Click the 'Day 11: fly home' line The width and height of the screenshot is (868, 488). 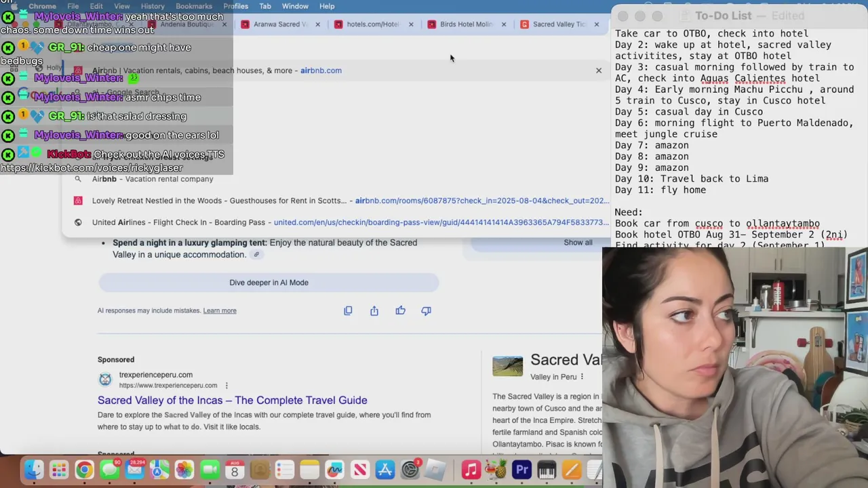tap(660, 190)
